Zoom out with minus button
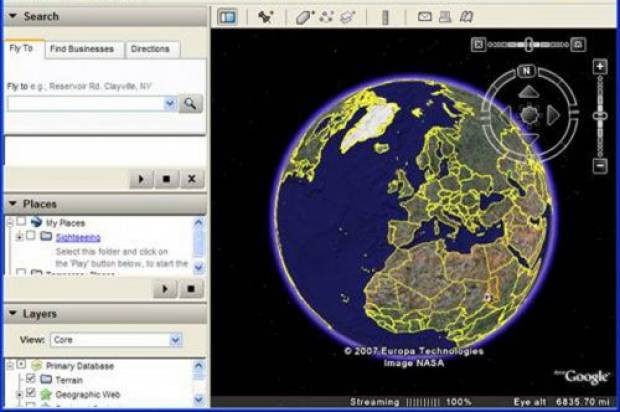 pyautogui.click(x=600, y=165)
